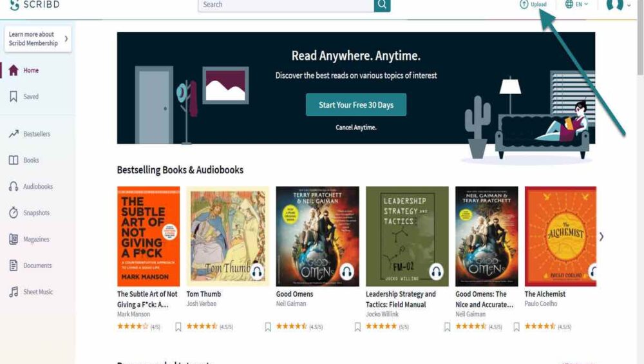Click the Books open-book icon
644x364 pixels.
coord(14,160)
